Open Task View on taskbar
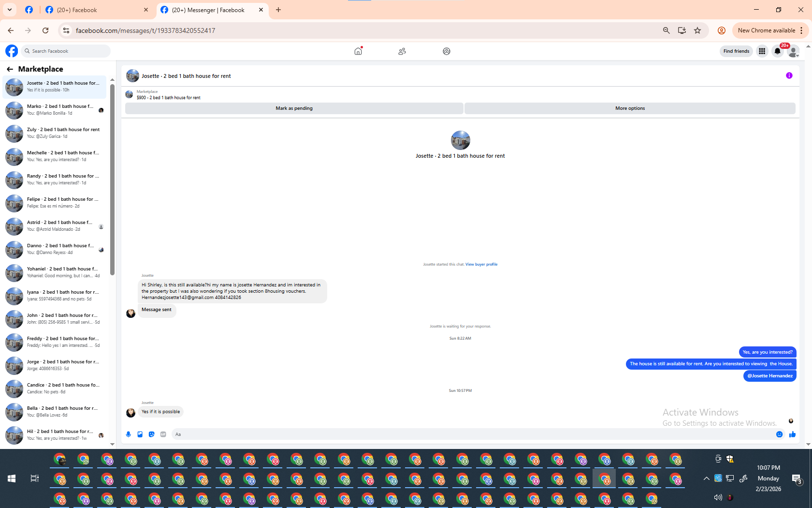The image size is (812, 508). (34, 478)
